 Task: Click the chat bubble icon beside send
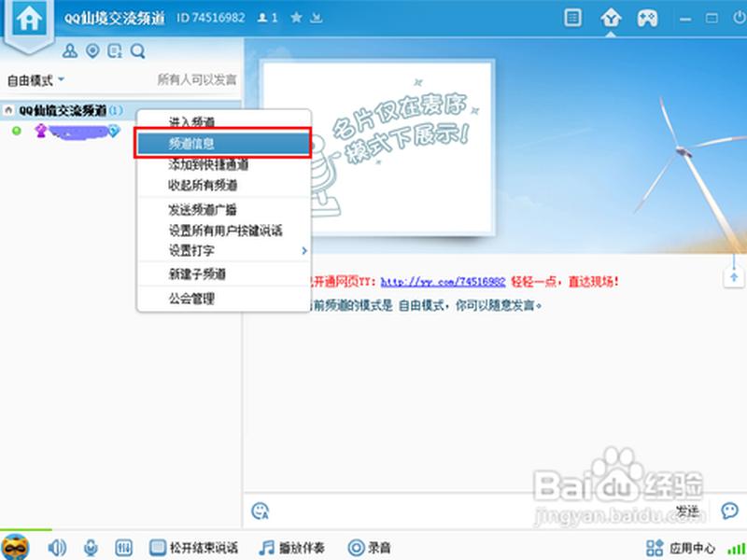tap(729, 511)
